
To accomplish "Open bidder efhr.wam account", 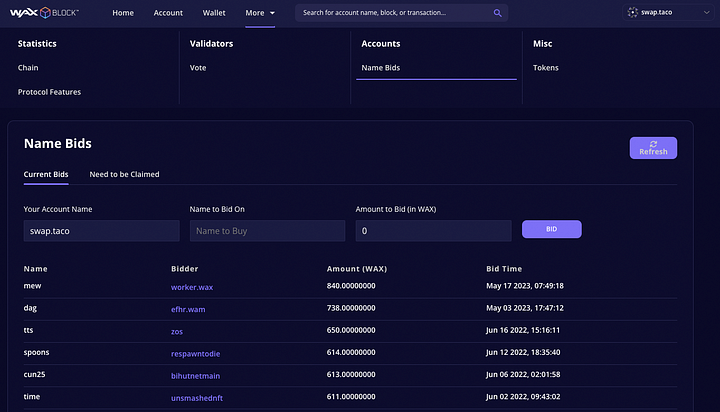I will (188, 310).
